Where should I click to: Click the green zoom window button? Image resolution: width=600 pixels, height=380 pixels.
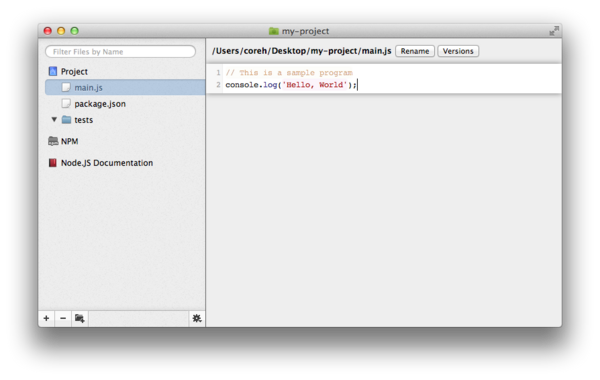click(75, 31)
